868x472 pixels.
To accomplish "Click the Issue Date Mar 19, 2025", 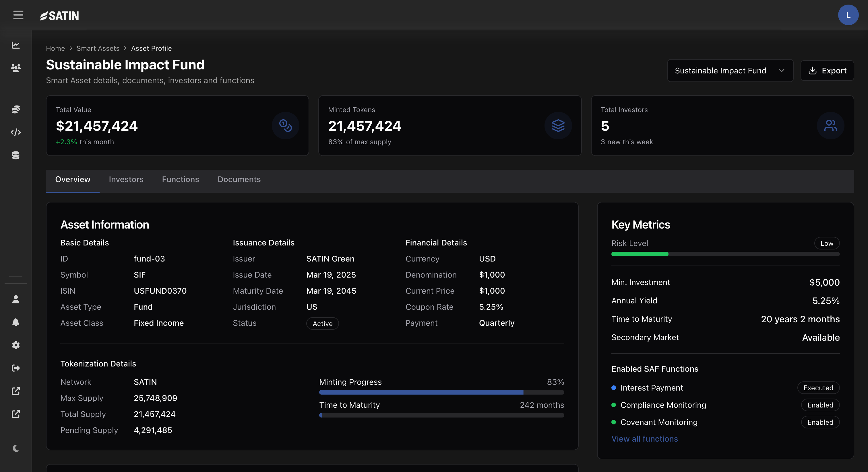I will coord(331,275).
